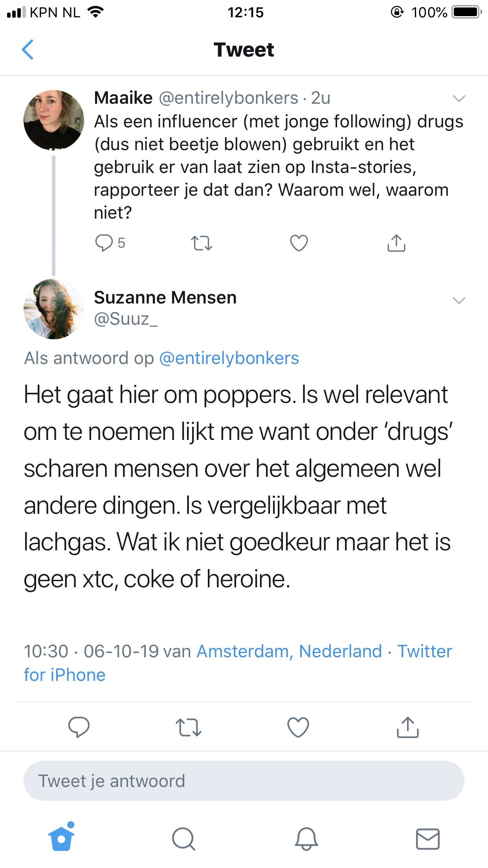Share Suzanne Mensen's reply

click(x=407, y=727)
